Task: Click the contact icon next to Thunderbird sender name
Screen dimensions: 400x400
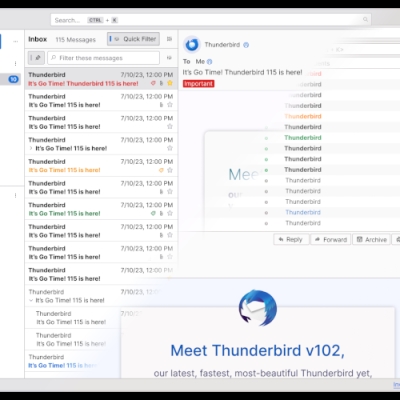Action: click(246, 45)
